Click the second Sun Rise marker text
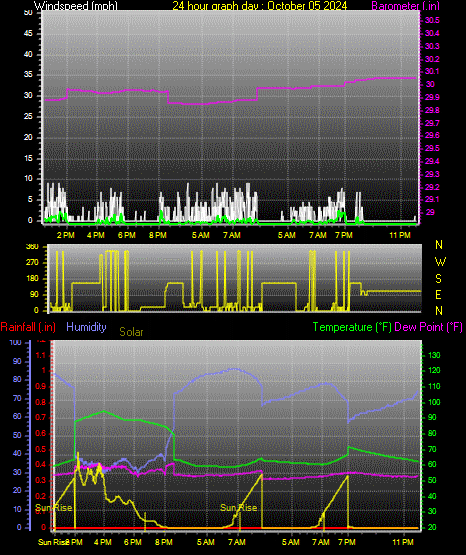Screen dimensions: 466x555 tap(238, 508)
